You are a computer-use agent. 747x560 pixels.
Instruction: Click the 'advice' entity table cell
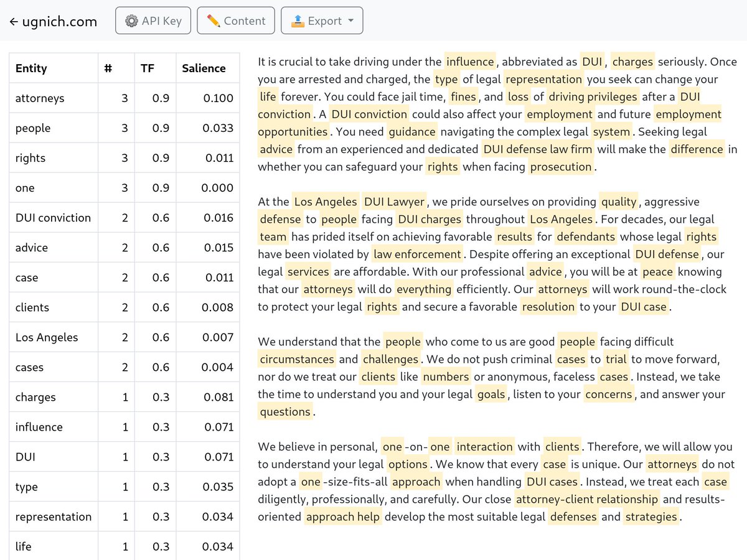[54, 248]
